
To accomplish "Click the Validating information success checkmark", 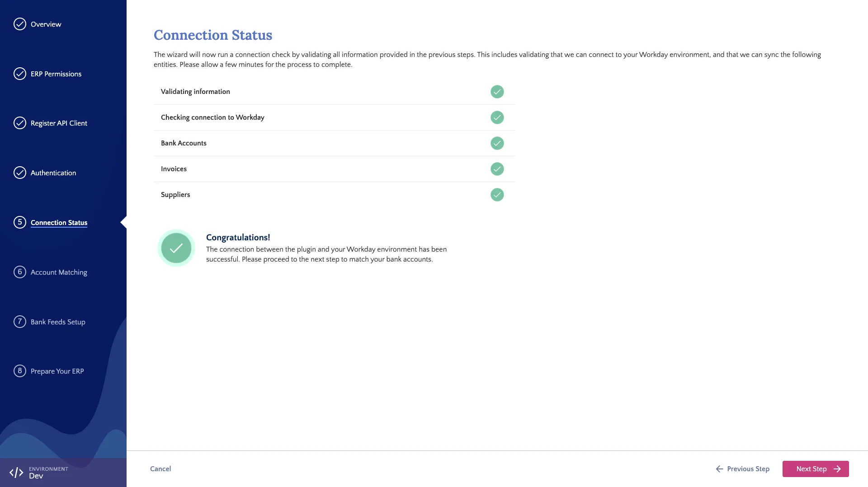I will [x=497, y=92].
